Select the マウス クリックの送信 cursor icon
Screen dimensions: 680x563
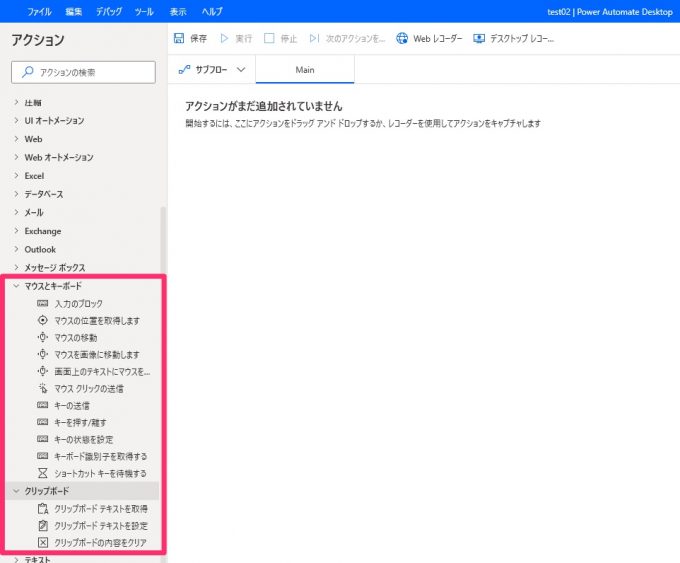[42, 388]
